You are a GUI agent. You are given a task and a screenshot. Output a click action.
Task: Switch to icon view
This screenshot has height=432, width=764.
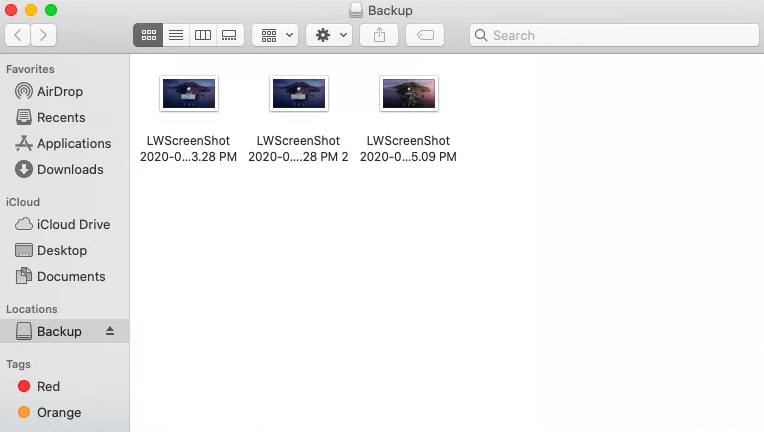[x=148, y=35]
